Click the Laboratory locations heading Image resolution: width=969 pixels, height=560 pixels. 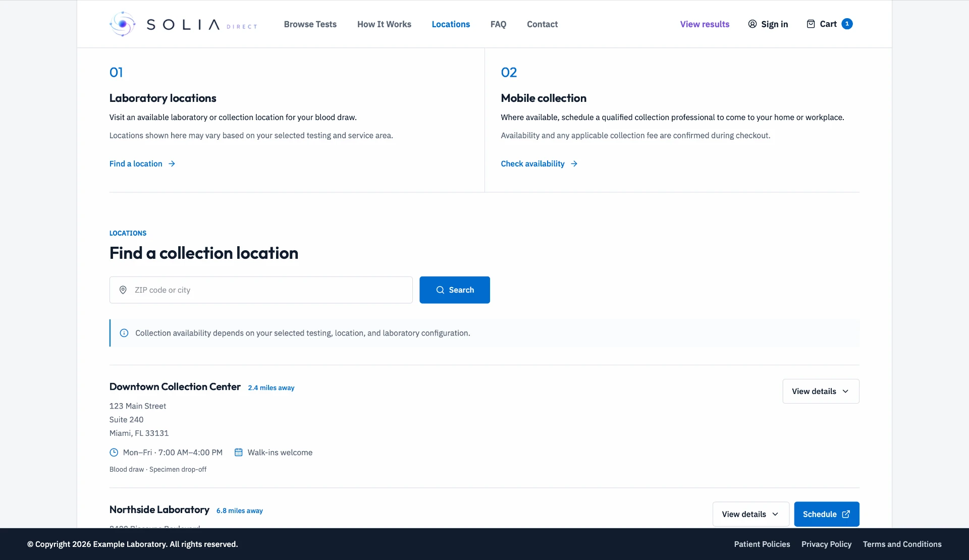(x=163, y=98)
